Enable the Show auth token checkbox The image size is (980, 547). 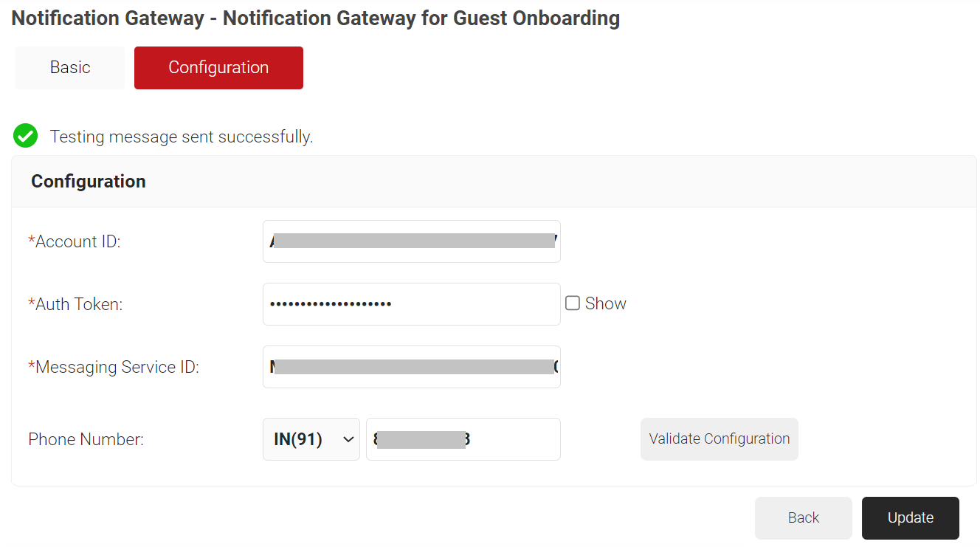pyautogui.click(x=573, y=303)
